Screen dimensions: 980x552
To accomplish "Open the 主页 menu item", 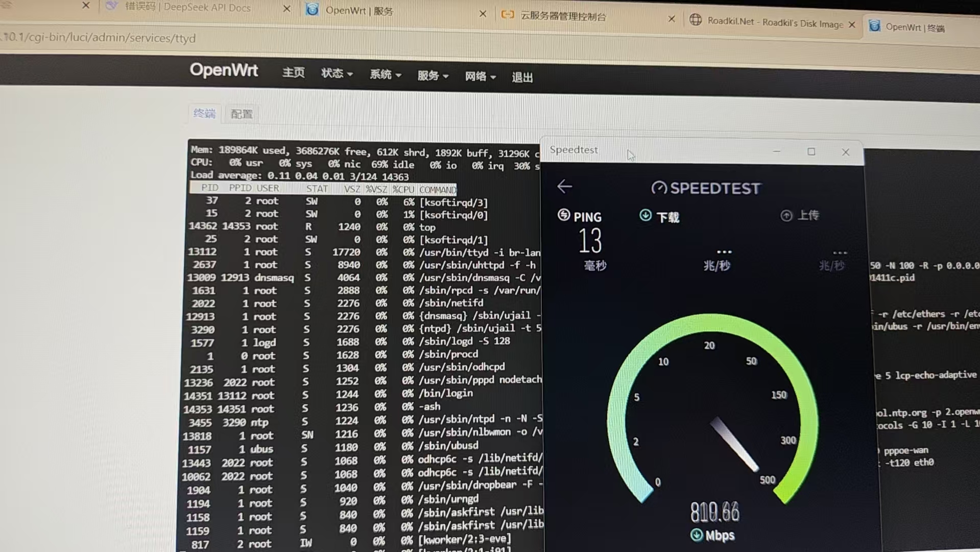I will 293,73.
